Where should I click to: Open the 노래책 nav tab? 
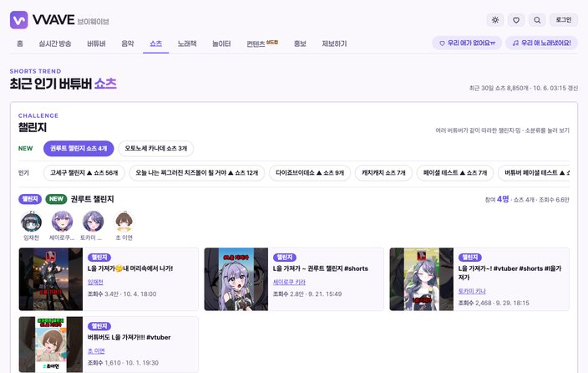[187, 43]
